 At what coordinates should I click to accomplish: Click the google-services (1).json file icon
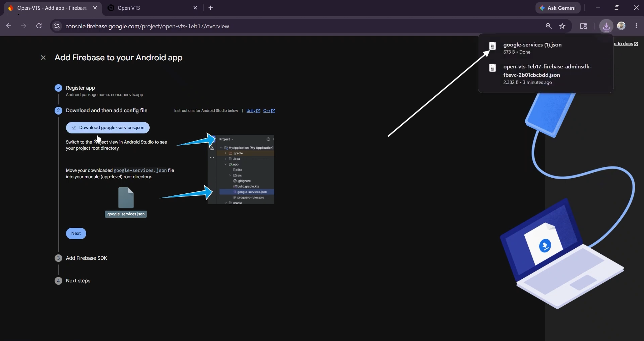(x=493, y=46)
